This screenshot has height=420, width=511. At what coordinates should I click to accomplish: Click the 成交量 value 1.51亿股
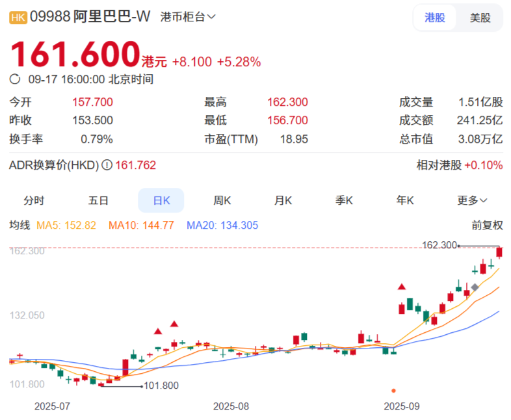(480, 102)
